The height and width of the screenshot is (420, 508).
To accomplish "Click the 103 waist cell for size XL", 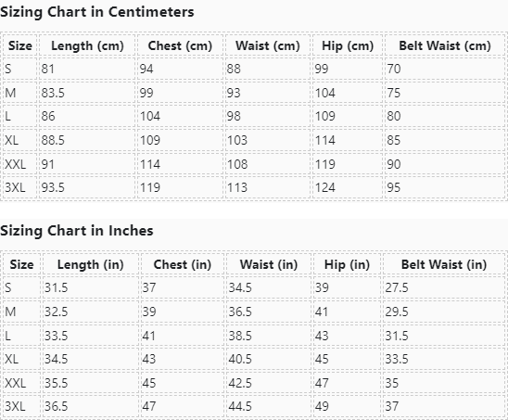I will (x=268, y=140).
